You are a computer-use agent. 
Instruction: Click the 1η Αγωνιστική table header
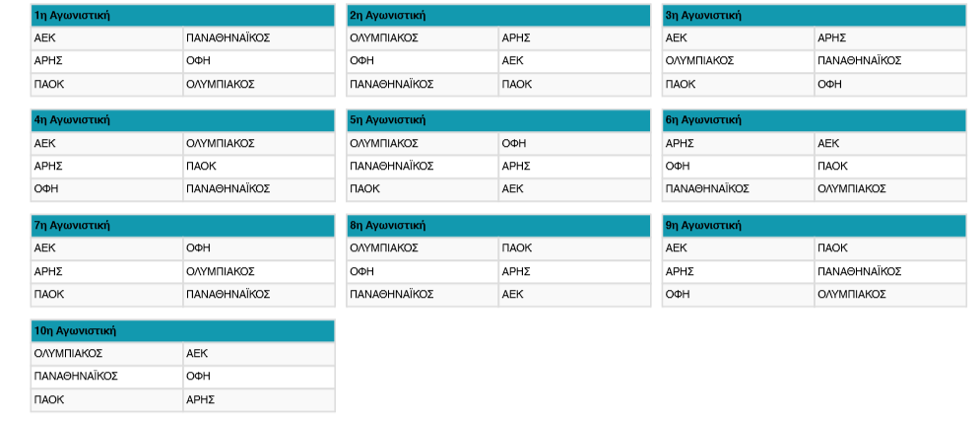click(x=182, y=16)
